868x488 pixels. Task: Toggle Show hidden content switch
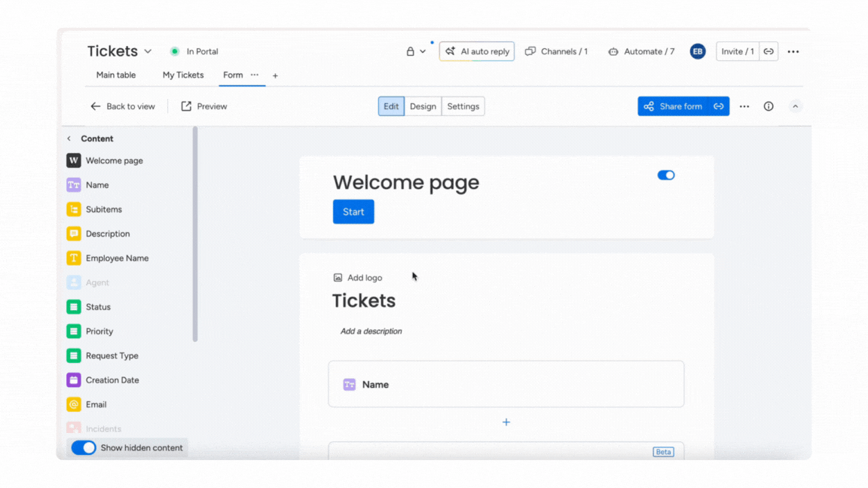84,447
